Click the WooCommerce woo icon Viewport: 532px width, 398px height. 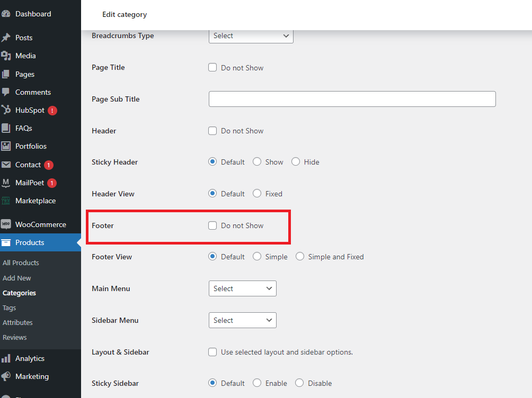coord(6,224)
